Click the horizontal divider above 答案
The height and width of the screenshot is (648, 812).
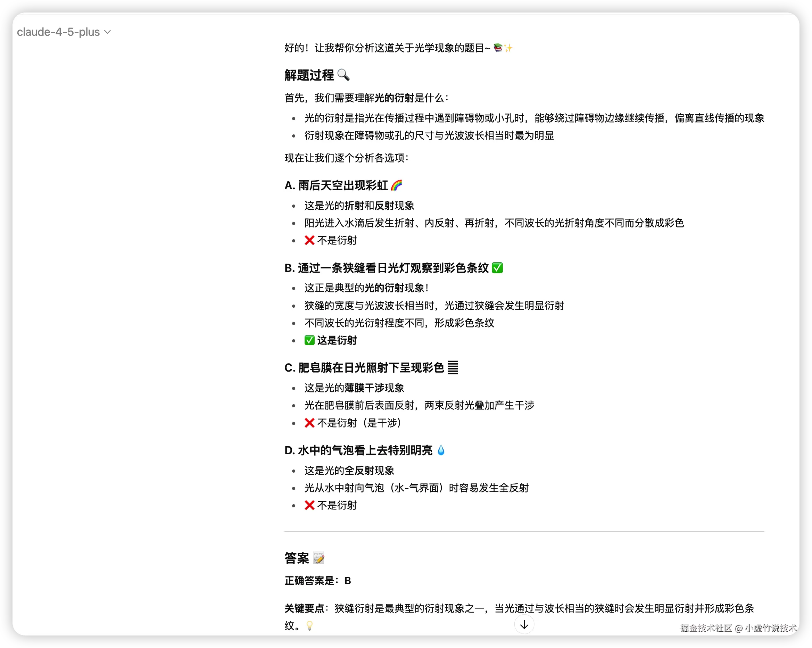[523, 531]
